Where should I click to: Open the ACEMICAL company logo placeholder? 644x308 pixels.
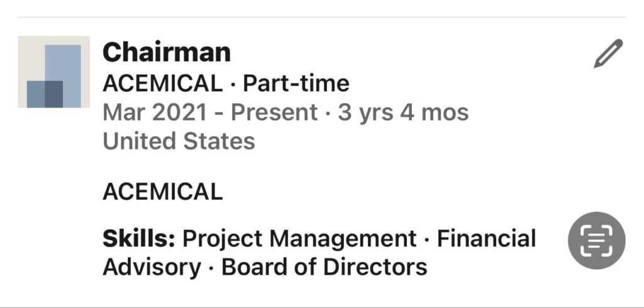tap(53, 72)
